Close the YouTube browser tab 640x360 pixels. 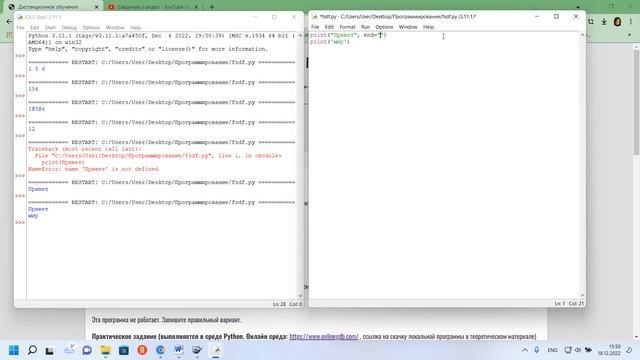(x=196, y=7)
